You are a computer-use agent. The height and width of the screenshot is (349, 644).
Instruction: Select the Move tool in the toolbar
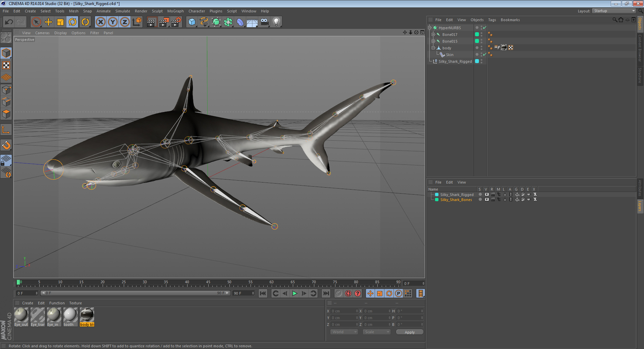tap(48, 21)
